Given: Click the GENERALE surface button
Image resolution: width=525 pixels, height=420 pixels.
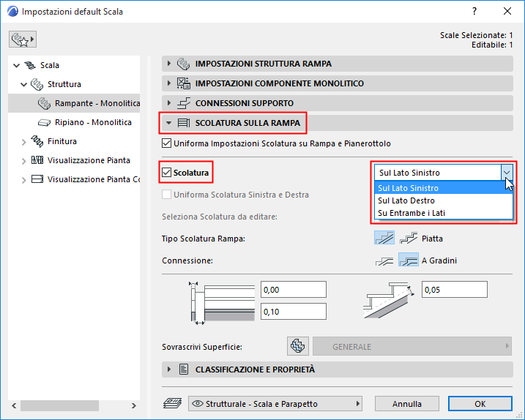Looking at the screenshot, I should click(x=412, y=346).
